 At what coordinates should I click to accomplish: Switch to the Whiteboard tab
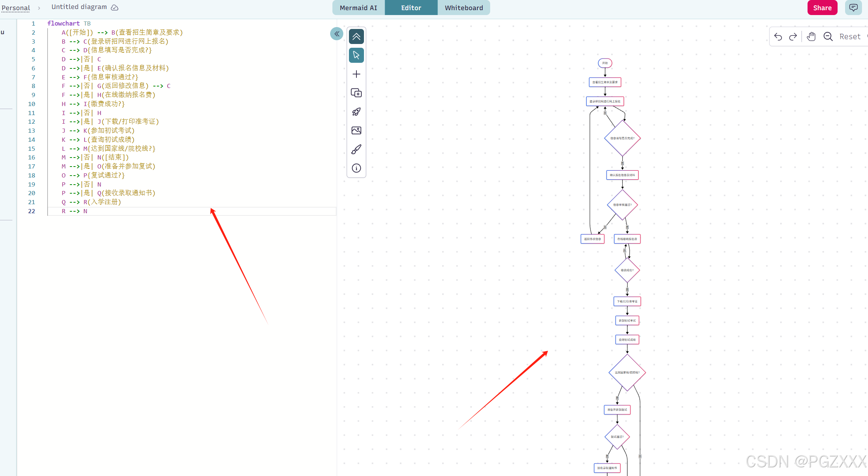click(x=463, y=8)
